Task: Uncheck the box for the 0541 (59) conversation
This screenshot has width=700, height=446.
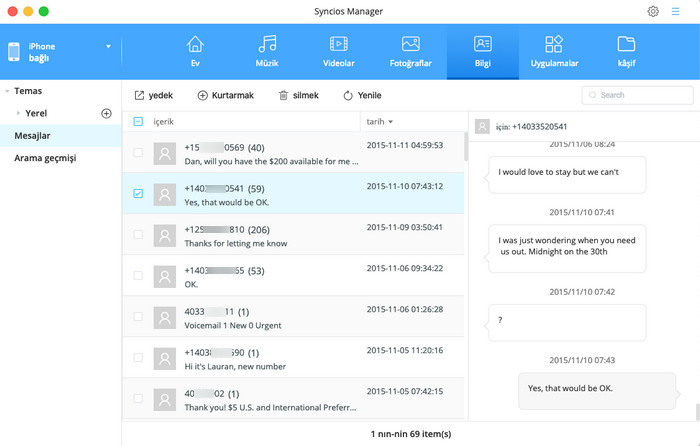Action: [138, 193]
